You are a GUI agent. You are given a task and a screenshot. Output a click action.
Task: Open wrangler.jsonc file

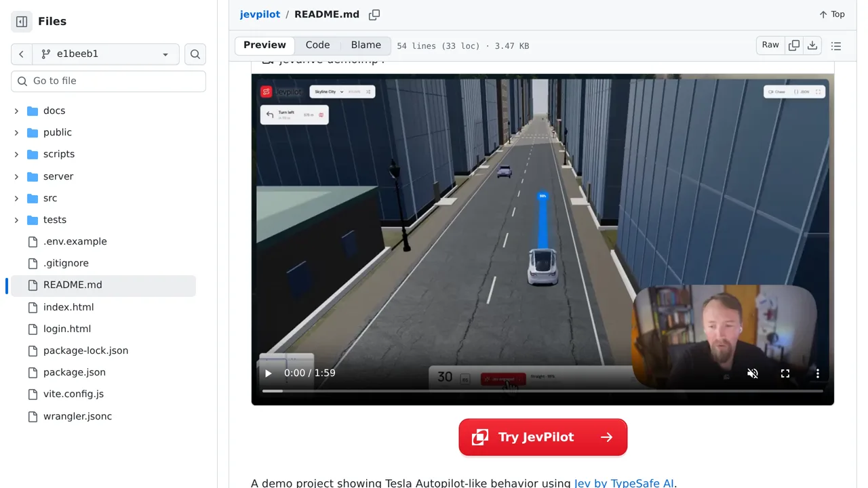click(x=77, y=416)
